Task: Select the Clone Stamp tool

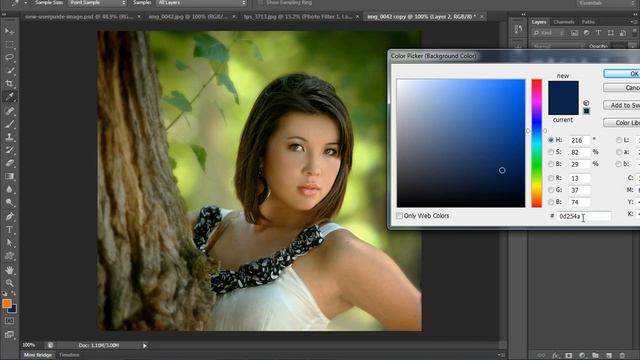Action: (9, 137)
